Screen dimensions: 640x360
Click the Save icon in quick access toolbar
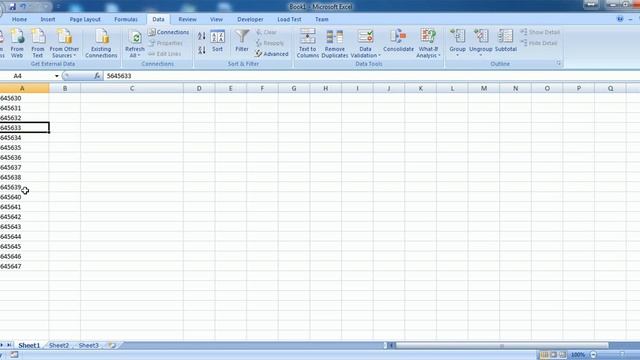[12, 7]
